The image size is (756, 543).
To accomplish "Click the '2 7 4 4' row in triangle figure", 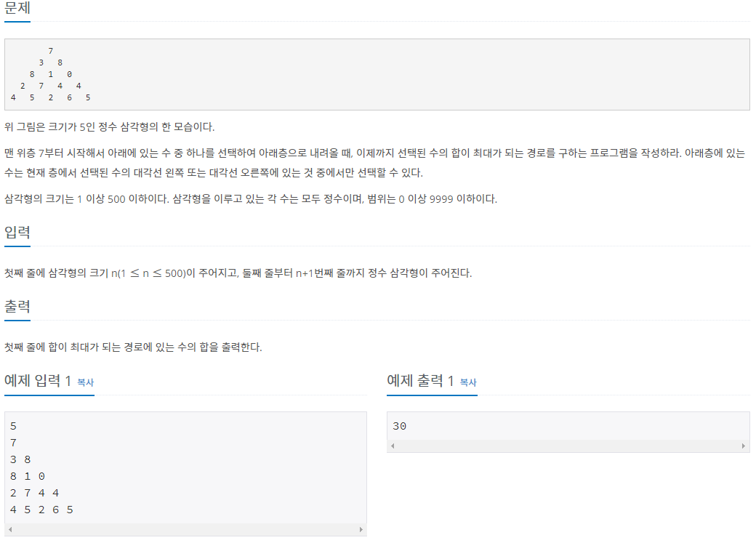I will (51, 86).
